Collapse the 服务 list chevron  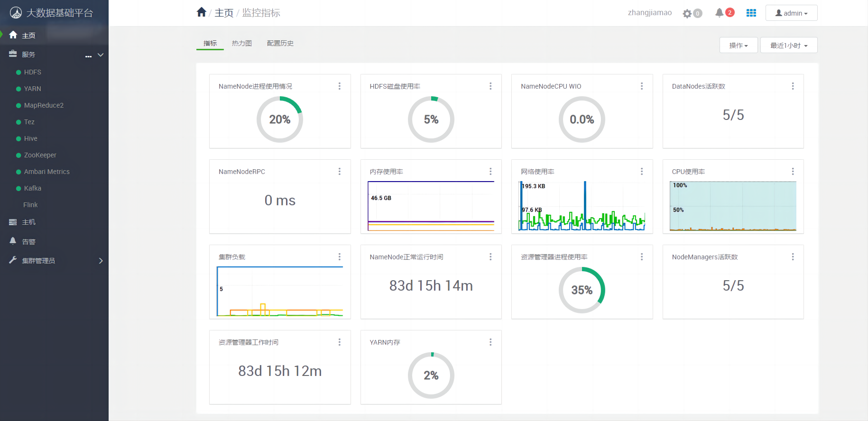coord(101,55)
